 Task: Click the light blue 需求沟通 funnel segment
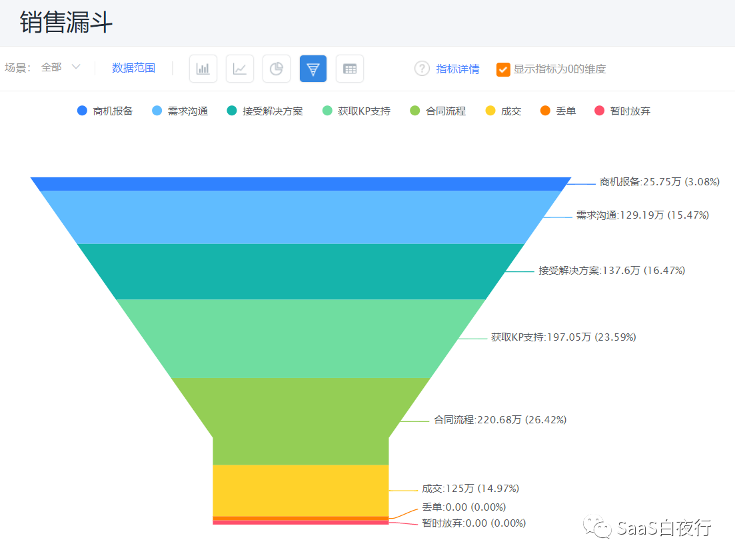point(301,217)
